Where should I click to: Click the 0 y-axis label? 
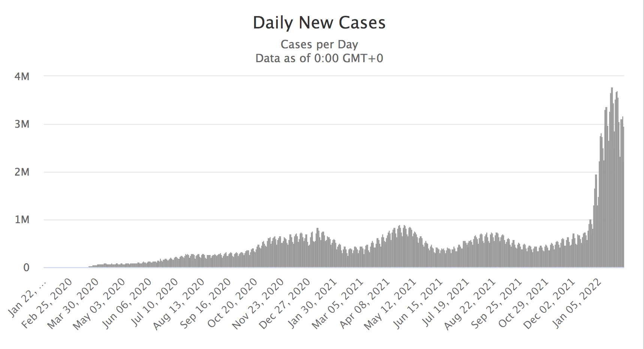coord(26,268)
